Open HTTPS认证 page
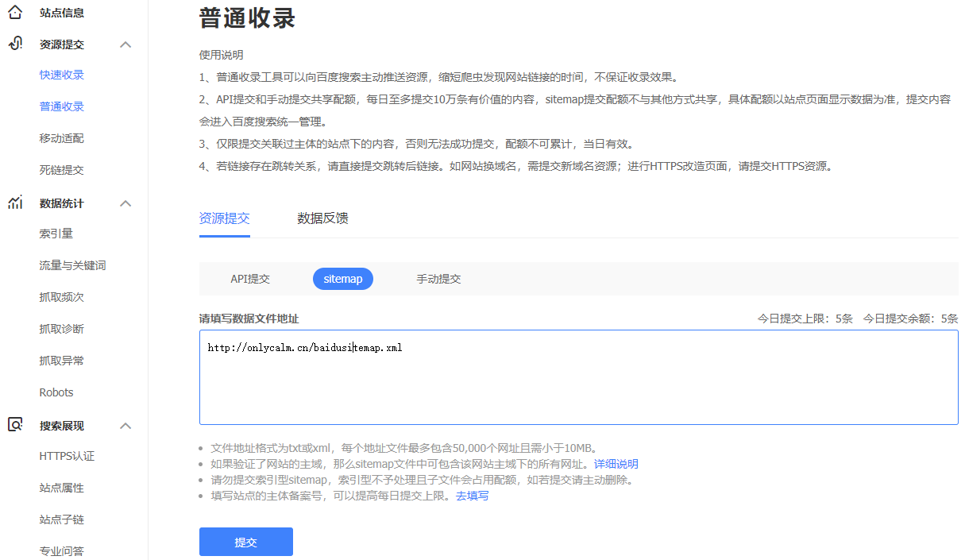 67,456
